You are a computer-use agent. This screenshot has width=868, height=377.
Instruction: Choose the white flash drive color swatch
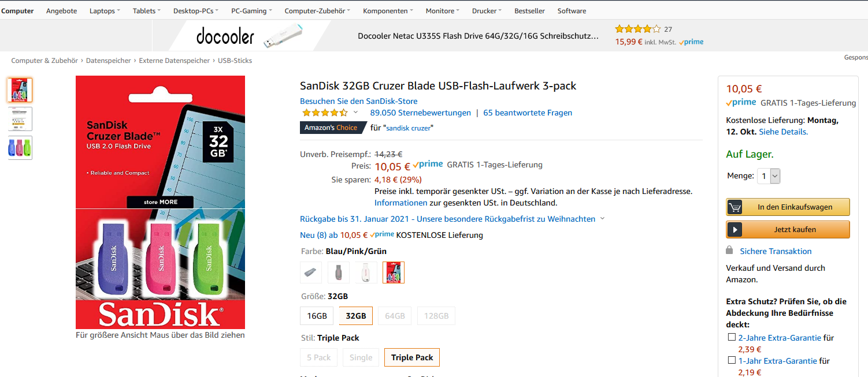(x=366, y=273)
